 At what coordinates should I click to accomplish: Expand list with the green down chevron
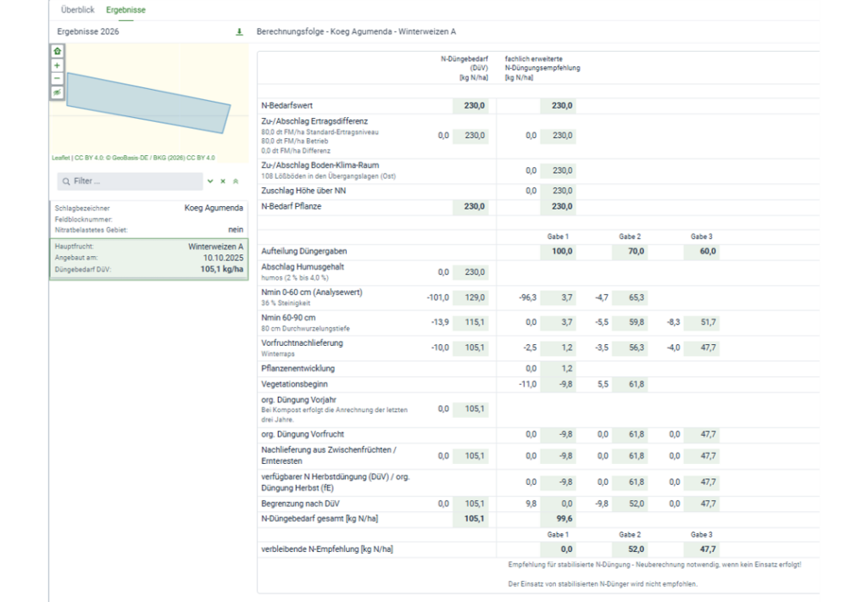pyautogui.click(x=210, y=181)
